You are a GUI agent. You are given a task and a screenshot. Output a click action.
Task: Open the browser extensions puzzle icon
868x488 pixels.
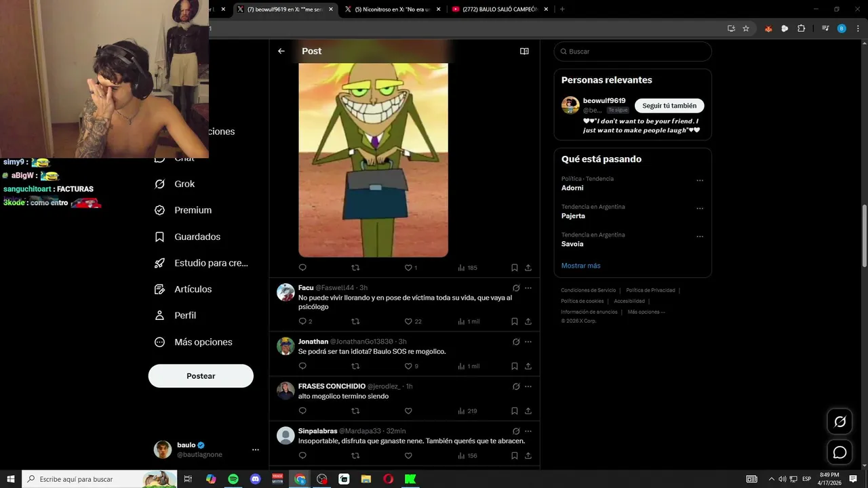click(x=801, y=28)
